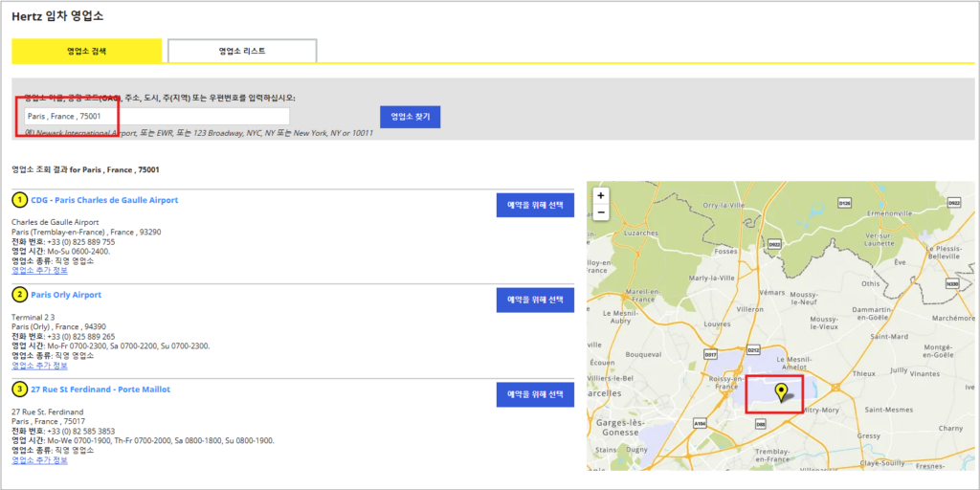The width and height of the screenshot is (980, 490).
Task: Click the number 3 result marker
Action: pos(20,390)
